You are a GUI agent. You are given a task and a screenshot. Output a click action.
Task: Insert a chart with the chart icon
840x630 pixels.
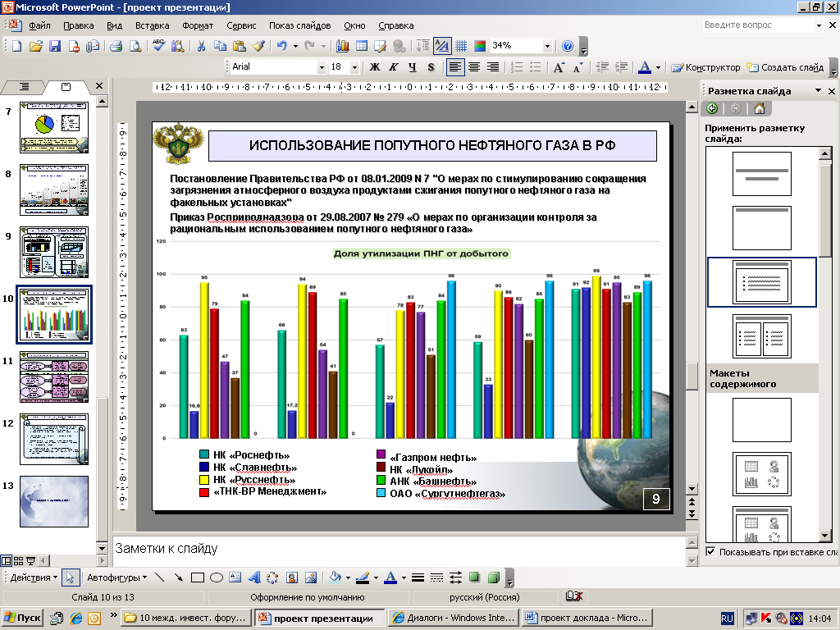click(x=342, y=46)
